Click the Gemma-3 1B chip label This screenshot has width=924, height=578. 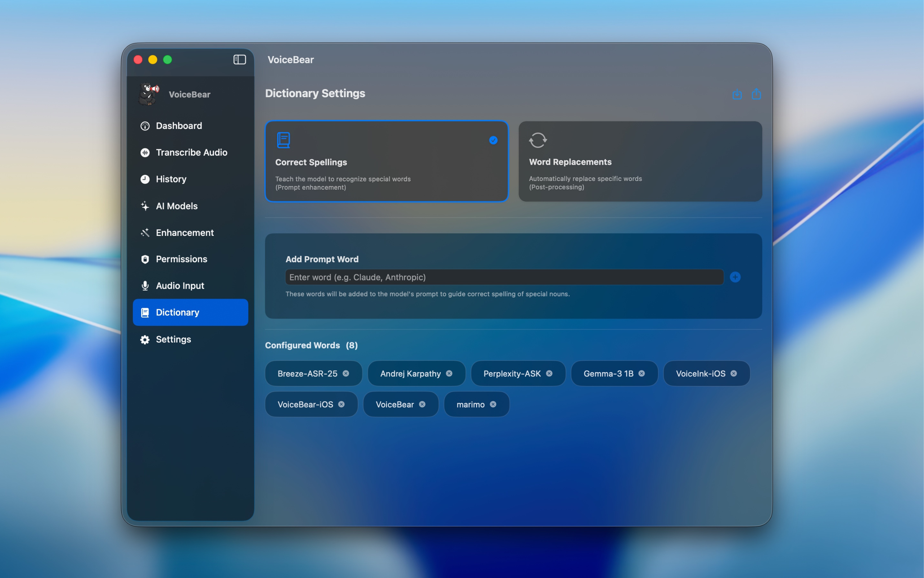(608, 374)
